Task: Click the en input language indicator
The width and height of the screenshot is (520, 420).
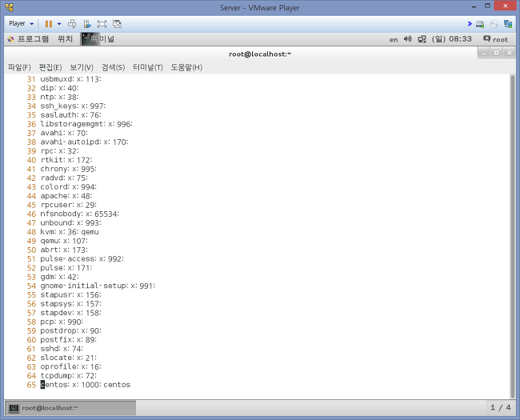Action: point(394,40)
